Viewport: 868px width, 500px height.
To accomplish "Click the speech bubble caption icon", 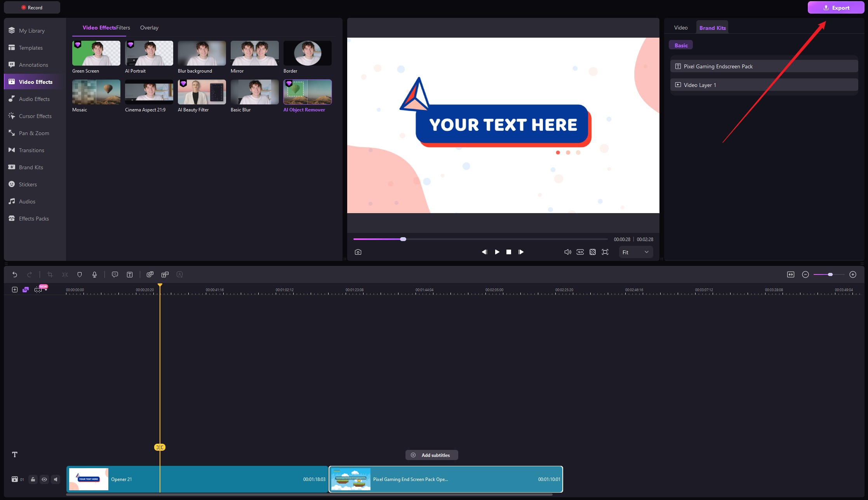I will 115,274.
